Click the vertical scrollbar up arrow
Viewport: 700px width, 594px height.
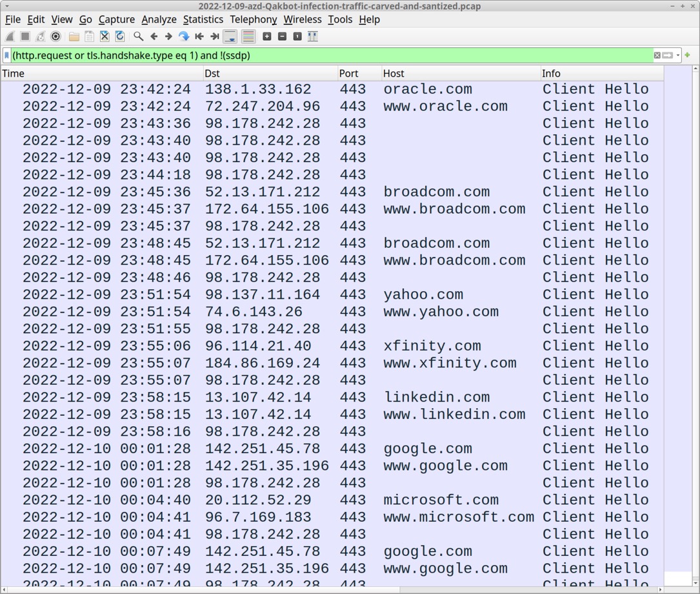[x=695, y=69]
